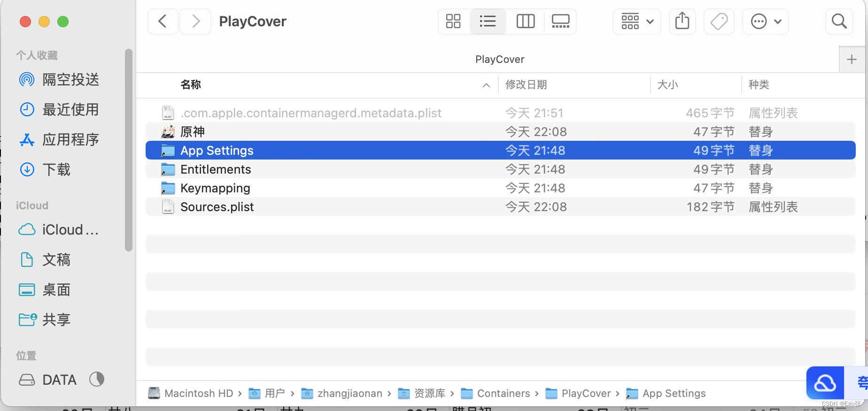
Task: Go to 用户 folder in path bar
Action: pos(267,393)
